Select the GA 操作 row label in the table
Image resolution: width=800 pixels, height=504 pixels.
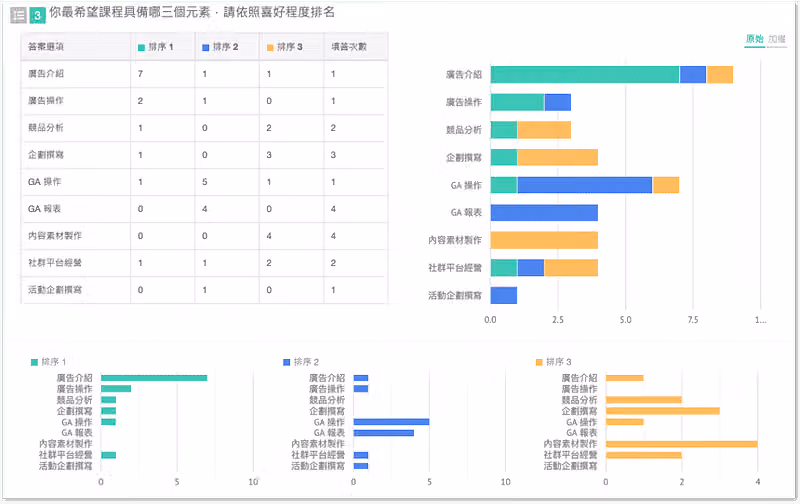tap(44, 182)
